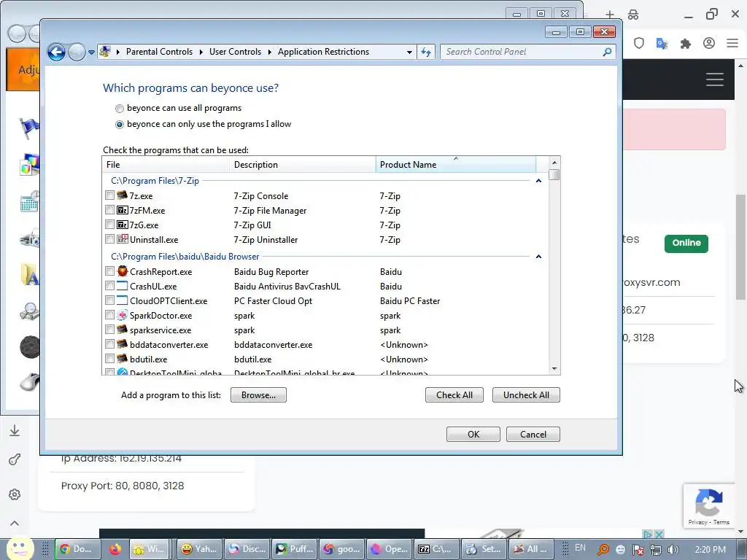Click the Cancel button
The height and width of the screenshot is (560, 747).
coord(533,435)
